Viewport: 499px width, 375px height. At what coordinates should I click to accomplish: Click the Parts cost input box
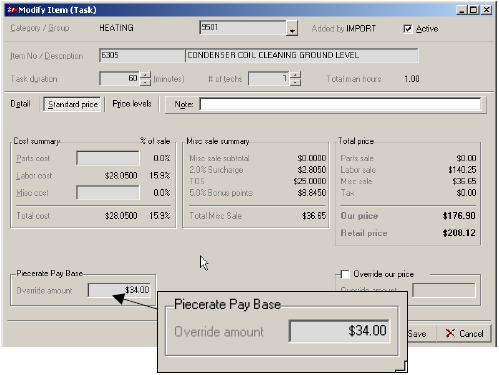pyautogui.click(x=108, y=158)
